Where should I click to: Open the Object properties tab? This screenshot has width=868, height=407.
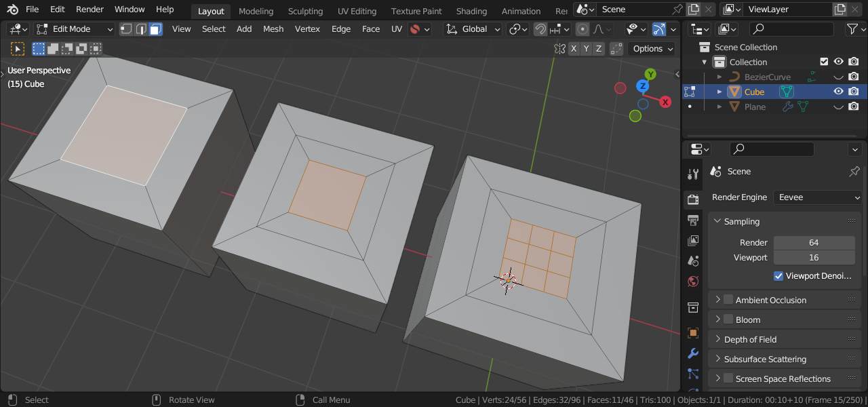[x=692, y=333]
